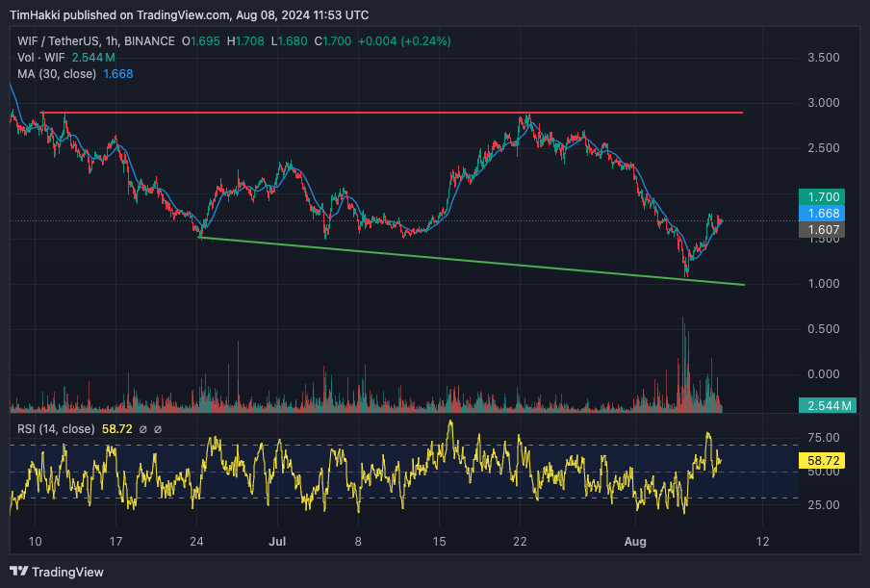Click the Jul label on time axis
The width and height of the screenshot is (870, 588).
(x=277, y=542)
